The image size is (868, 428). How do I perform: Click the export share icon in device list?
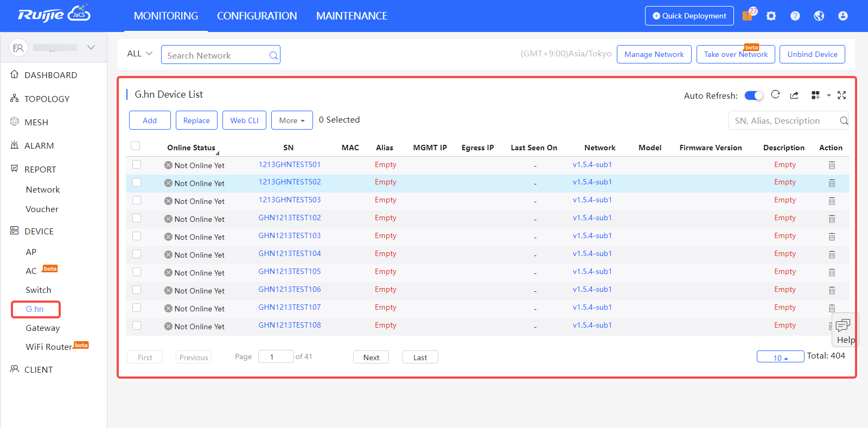794,95
